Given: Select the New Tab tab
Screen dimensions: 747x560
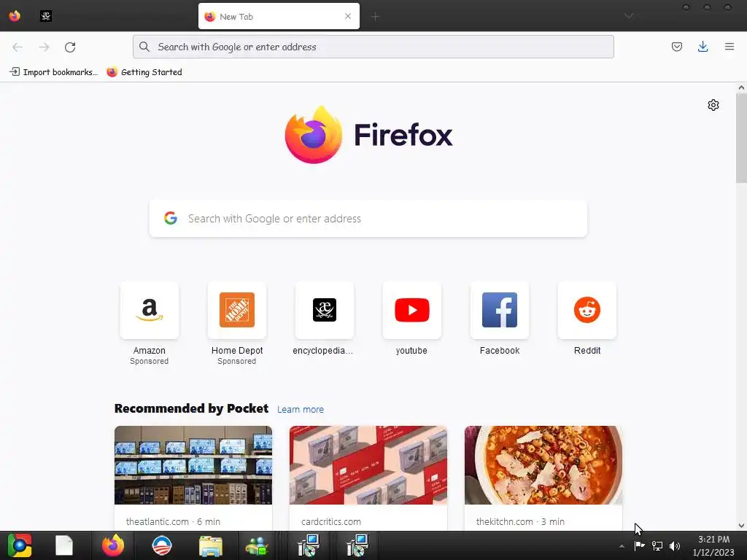Looking at the screenshot, I should click(279, 16).
